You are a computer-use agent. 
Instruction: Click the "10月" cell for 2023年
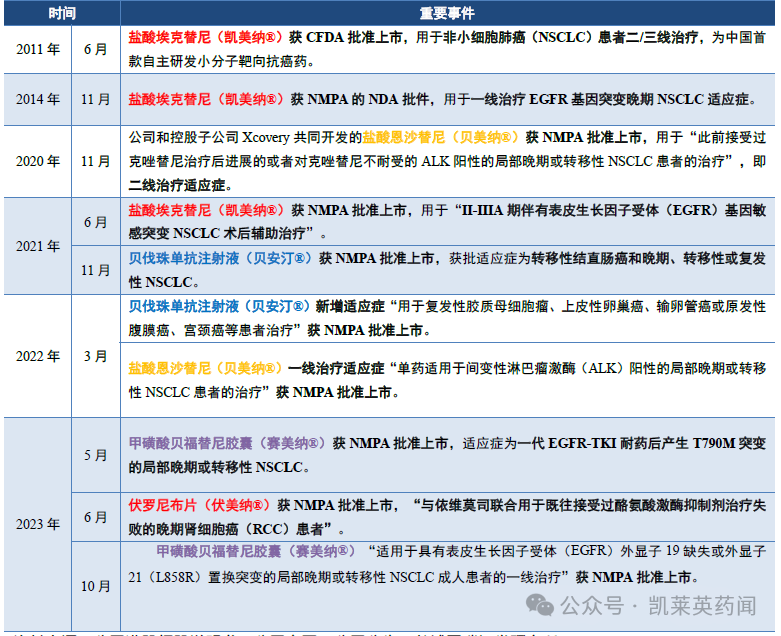click(96, 586)
